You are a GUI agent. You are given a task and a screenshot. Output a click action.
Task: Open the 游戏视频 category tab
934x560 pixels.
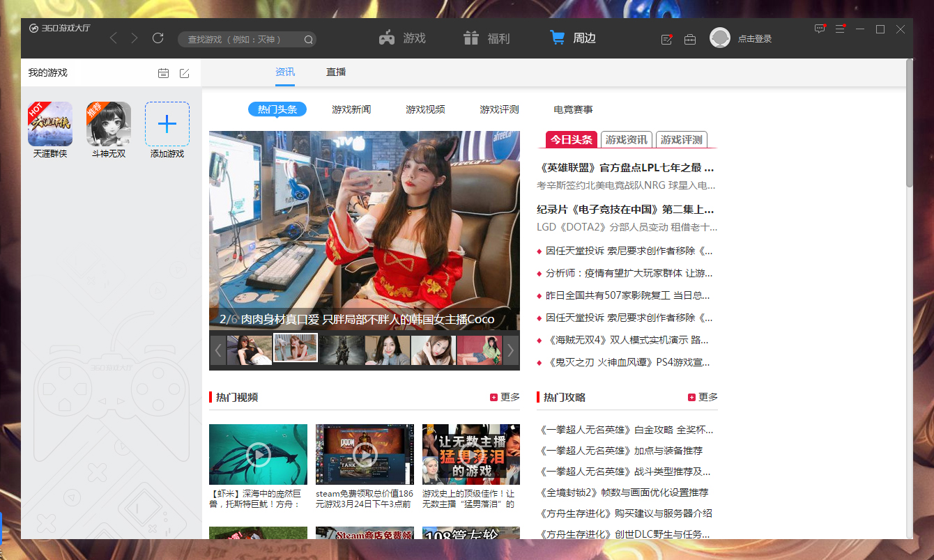click(425, 109)
